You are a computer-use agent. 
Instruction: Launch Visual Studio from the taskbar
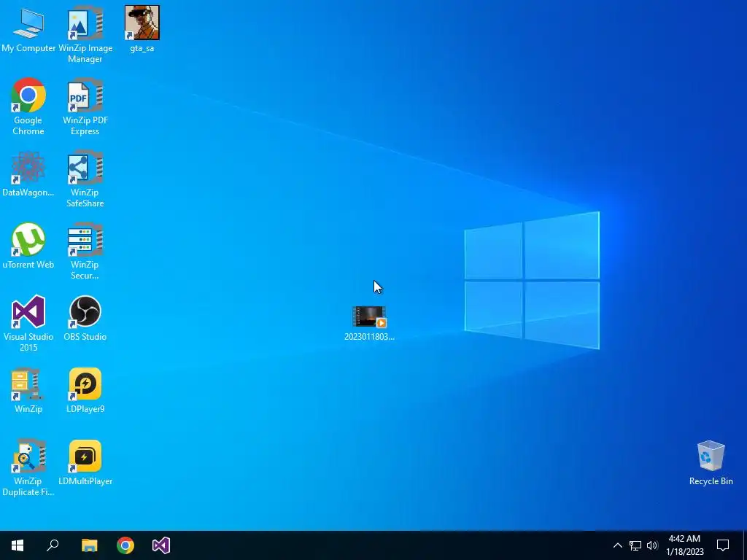pos(161,545)
